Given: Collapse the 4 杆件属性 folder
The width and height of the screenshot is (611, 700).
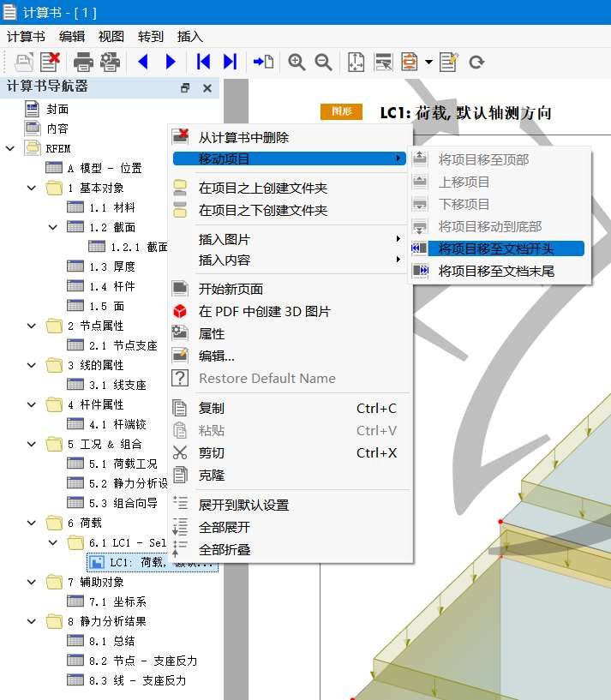Looking at the screenshot, I should pos(31,404).
